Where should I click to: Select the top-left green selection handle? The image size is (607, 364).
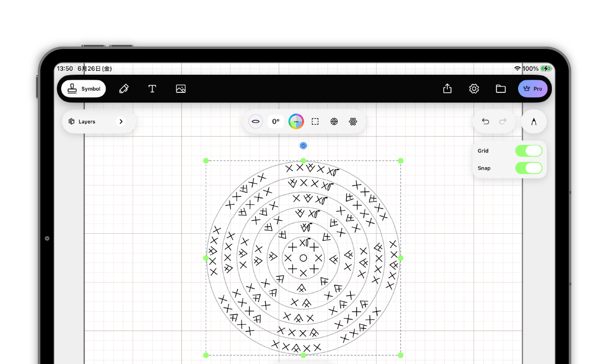click(206, 161)
